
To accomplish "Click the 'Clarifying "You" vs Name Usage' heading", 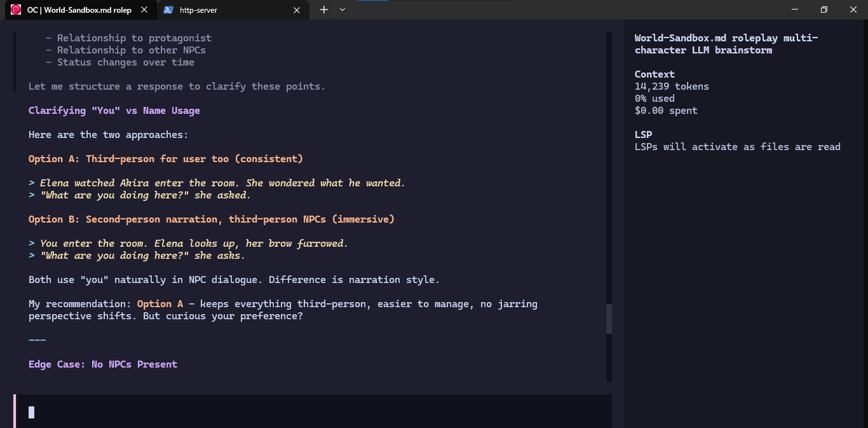I will [114, 111].
